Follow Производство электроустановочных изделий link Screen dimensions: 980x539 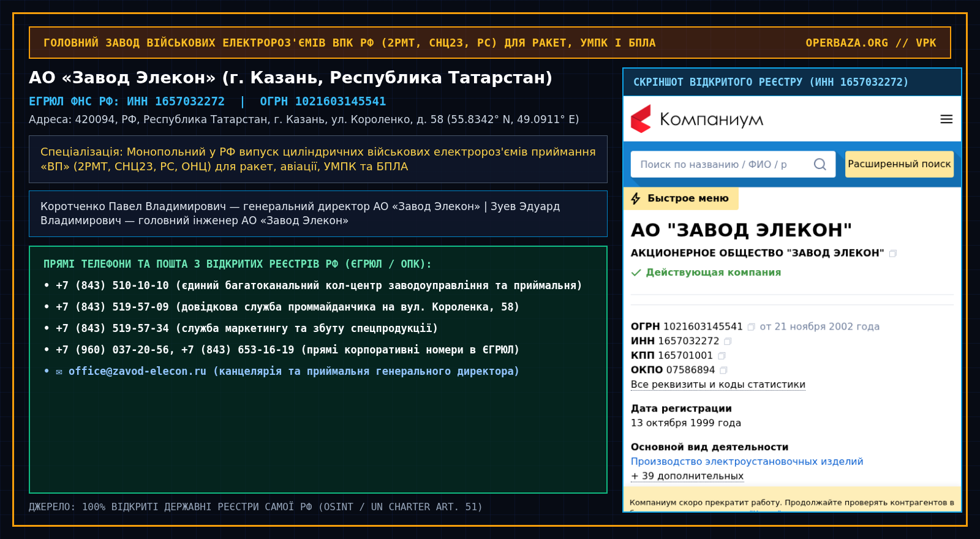coord(747,462)
